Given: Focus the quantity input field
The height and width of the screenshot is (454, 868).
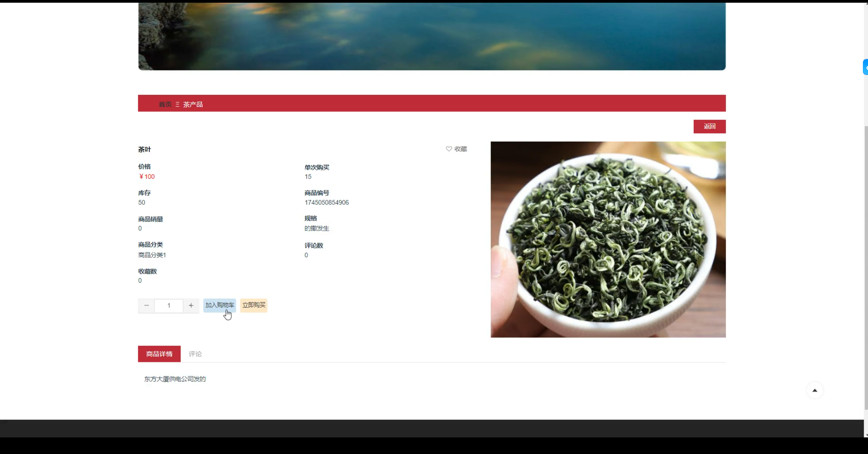Looking at the screenshot, I should pyautogui.click(x=169, y=306).
